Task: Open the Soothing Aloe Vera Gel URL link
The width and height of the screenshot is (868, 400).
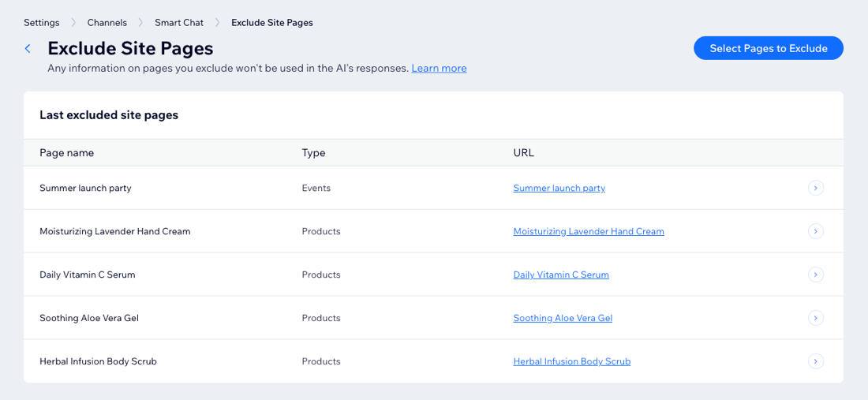Action: coord(563,318)
